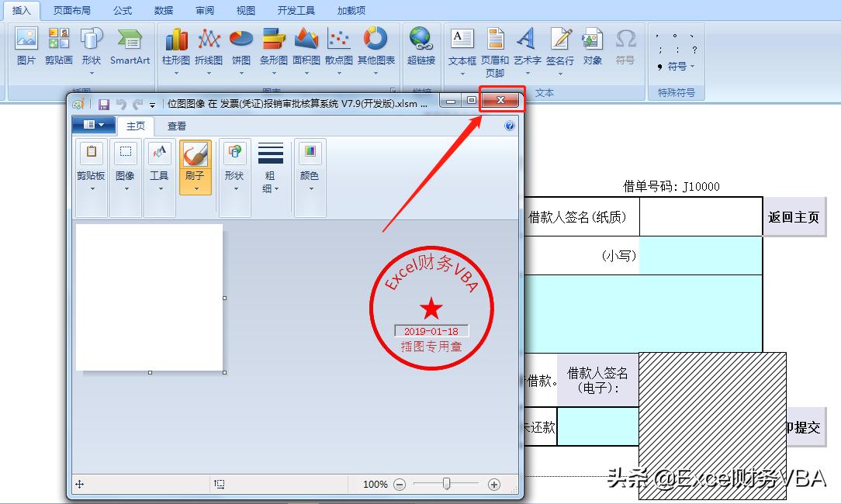Open the Paint application menu button
This screenshot has width=841, height=504.
click(93, 125)
